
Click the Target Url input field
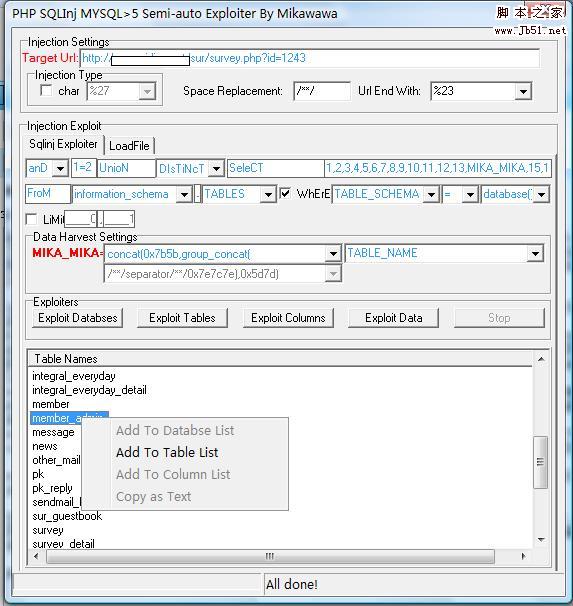click(x=309, y=58)
